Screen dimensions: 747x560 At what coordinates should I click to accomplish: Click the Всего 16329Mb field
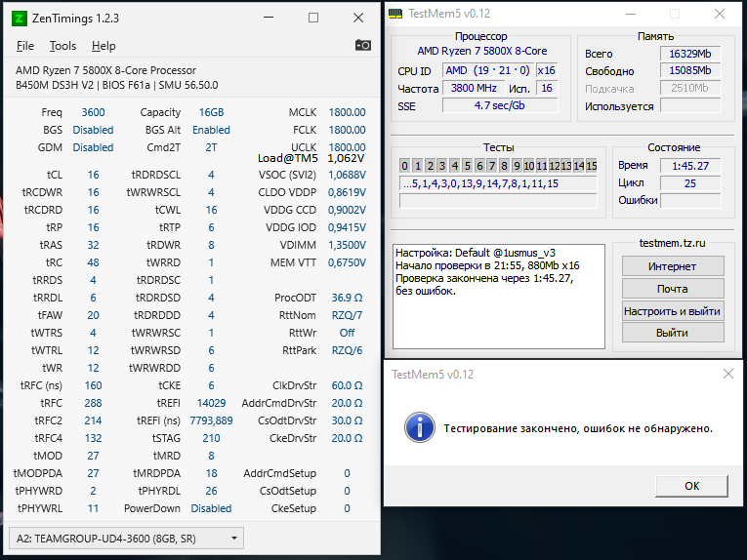point(690,54)
